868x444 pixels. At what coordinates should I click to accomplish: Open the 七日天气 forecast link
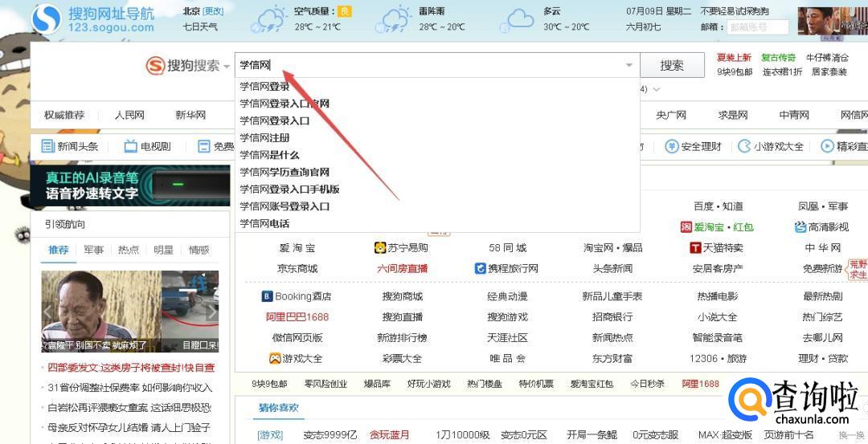(x=200, y=26)
